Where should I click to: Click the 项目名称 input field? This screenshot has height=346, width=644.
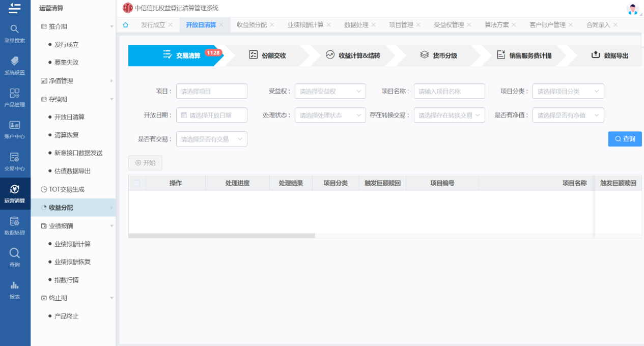tap(449, 92)
